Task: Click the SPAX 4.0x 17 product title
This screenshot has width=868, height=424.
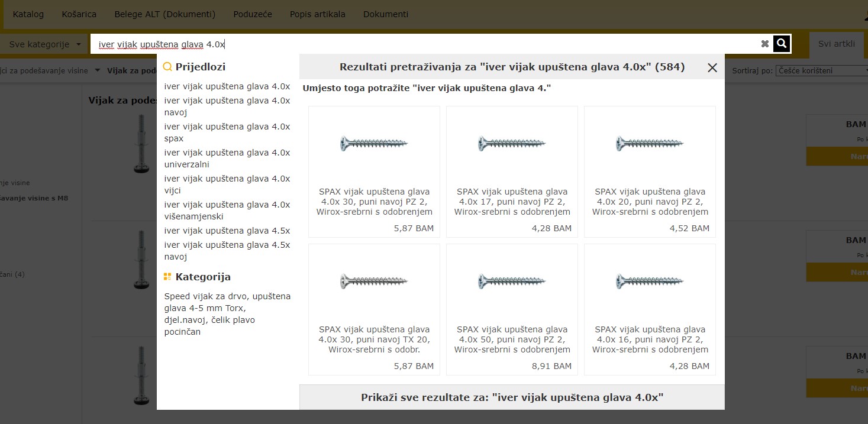Action: click(x=512, y=202)
